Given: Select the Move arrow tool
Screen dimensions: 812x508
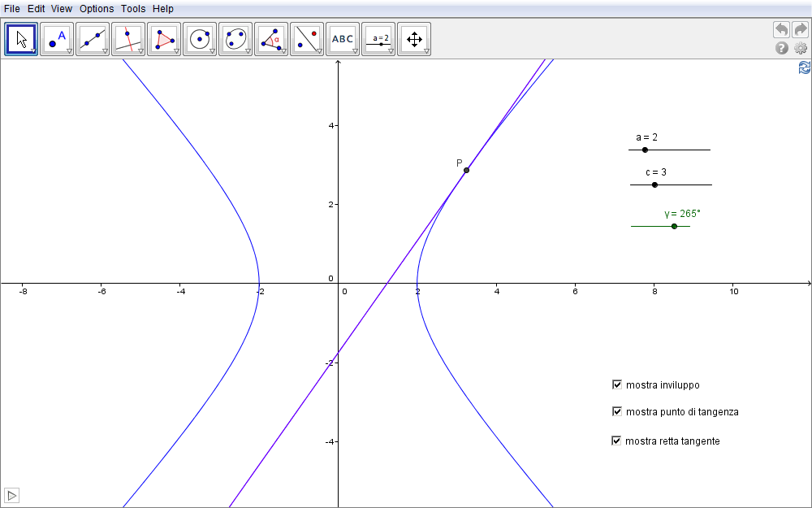Looking at the screenshot, I should (21, 39).
